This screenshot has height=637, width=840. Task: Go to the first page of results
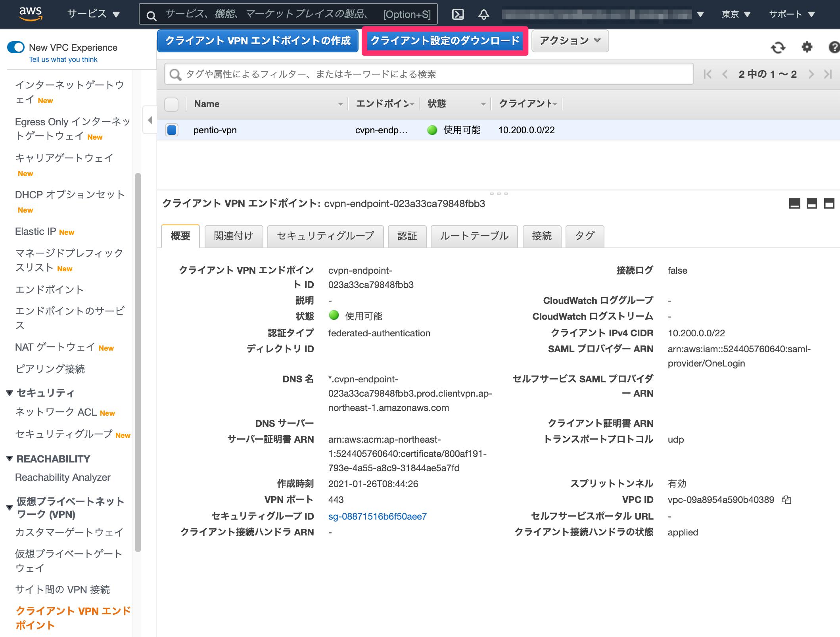(x=708, y=74)
